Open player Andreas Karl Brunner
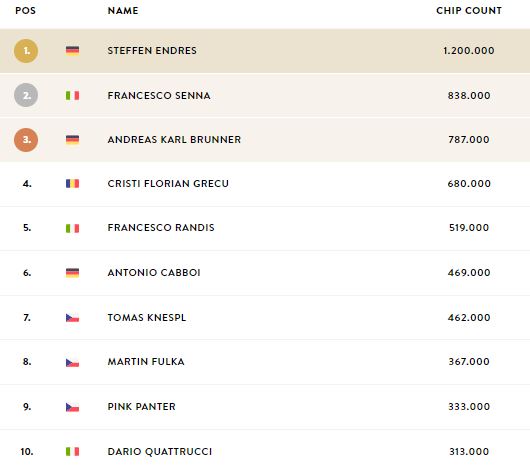This screenshot has height=471, width=530. coord(174,140)
